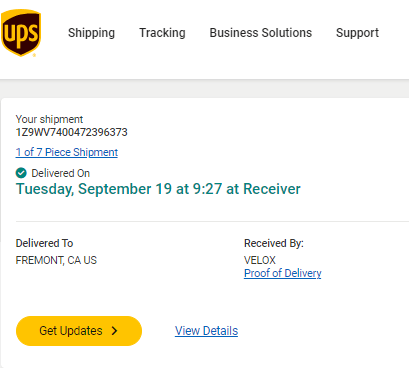This screenshot has width=409, height=368.
Task: Click the Tuesday, September 19 delivery heading
Action: 158,189
